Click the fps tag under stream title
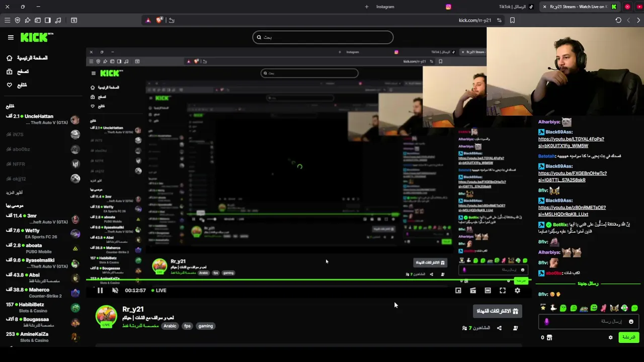 (x=187, y=326)
